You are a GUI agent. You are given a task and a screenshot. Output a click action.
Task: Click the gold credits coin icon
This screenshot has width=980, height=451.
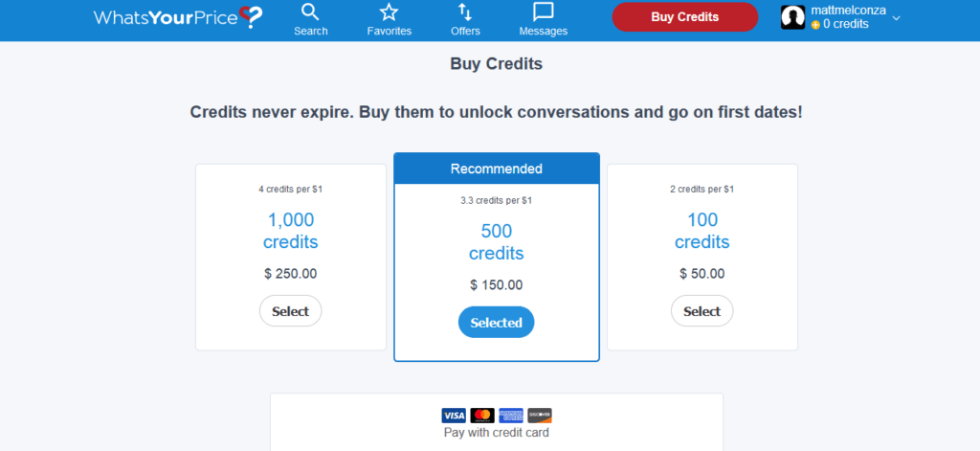coord(815,25)
